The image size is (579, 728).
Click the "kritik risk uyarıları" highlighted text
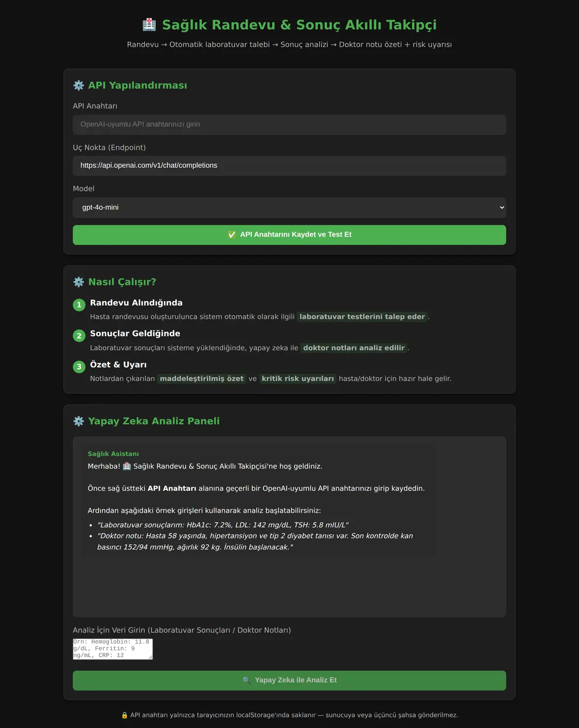298,378
